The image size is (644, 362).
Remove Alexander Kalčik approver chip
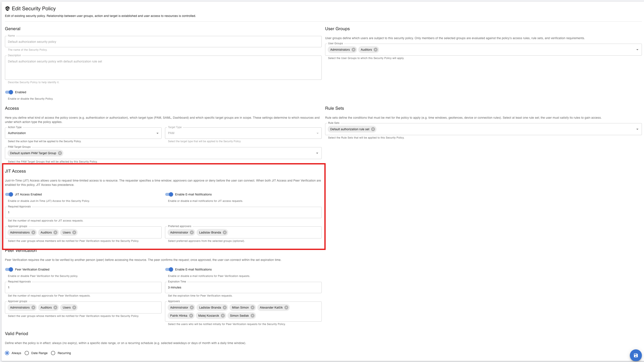(x=286, y=307)
